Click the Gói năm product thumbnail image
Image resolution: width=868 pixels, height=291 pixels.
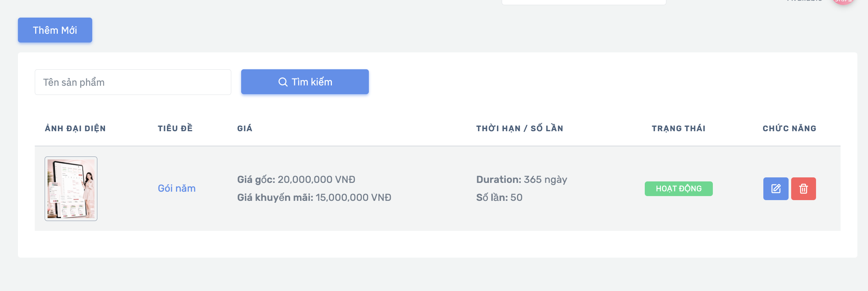pos(71,189)
